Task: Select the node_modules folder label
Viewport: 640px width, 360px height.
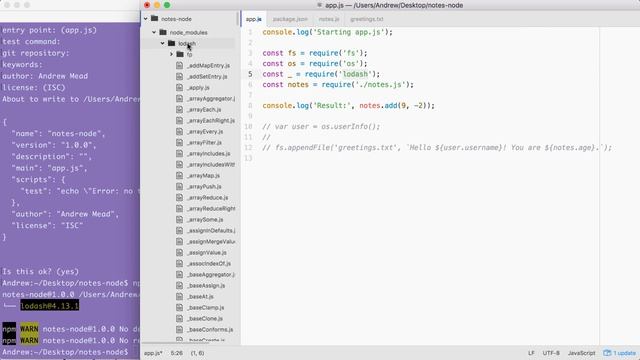Action: tap(189, 33)
